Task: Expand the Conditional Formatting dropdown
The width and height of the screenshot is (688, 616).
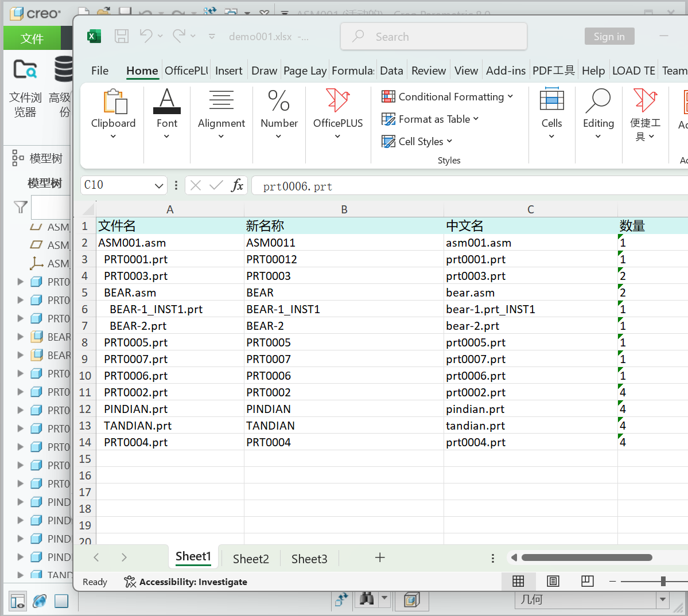Action: (448, 97)
